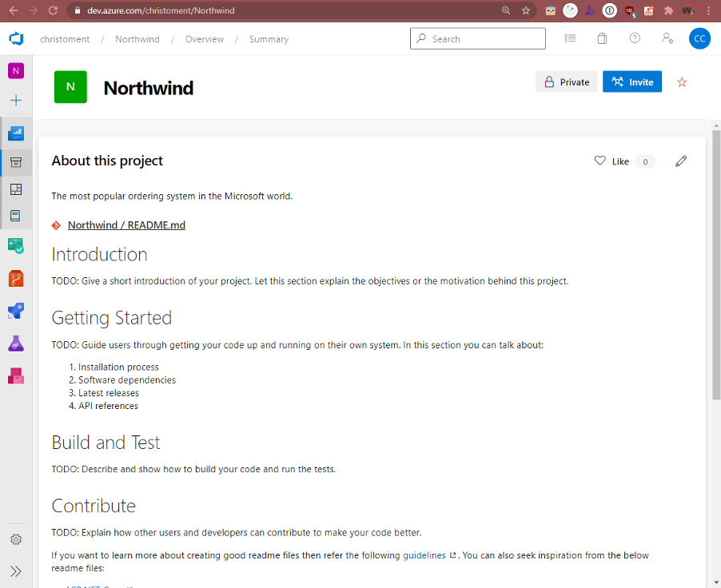
Task: Like the project with the heart button
Action: 611,161
